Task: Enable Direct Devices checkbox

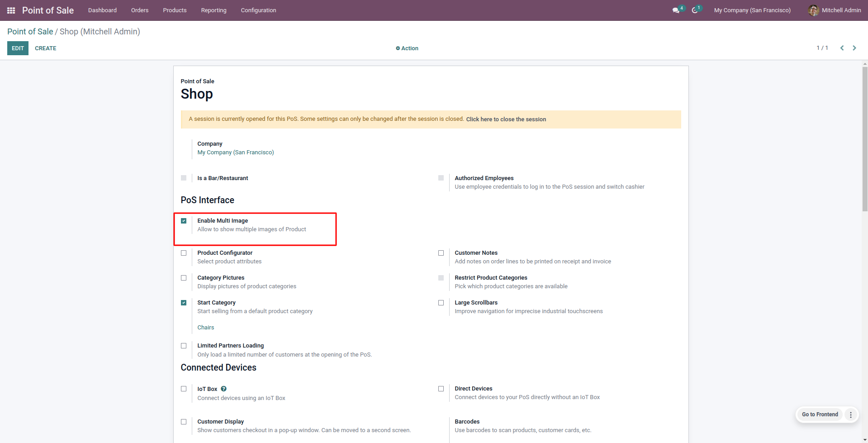Action: coord(441,389)
